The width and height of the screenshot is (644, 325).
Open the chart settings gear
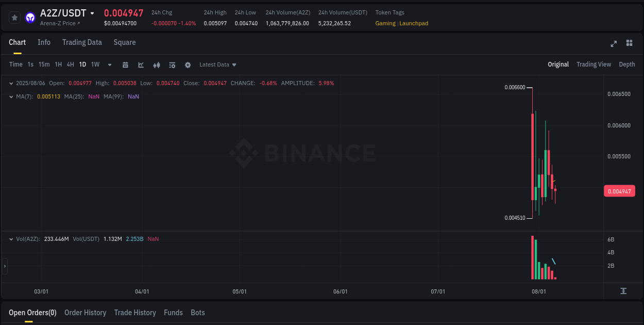(x=188, y=65)
